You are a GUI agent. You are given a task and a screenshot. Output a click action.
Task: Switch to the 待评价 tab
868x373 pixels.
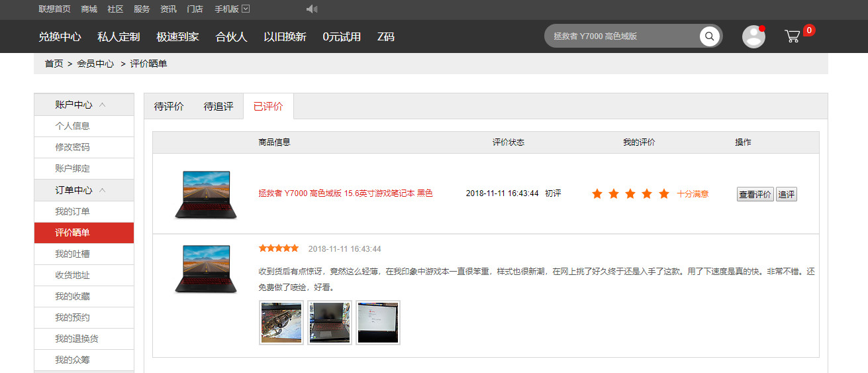tap(169, 107)
